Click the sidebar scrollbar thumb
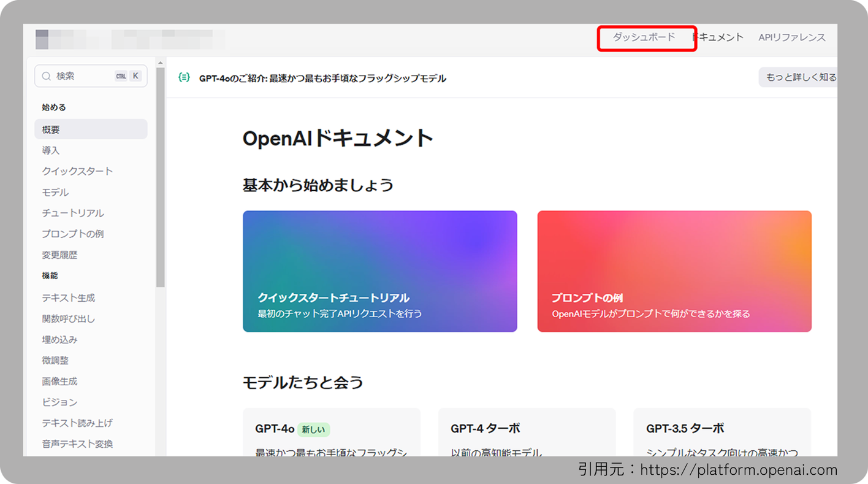 click(161, 177)
